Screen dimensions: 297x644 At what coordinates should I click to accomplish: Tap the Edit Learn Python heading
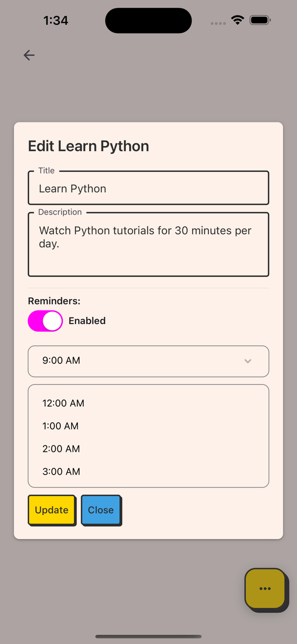pyautogui.click(x=89, y=146)
